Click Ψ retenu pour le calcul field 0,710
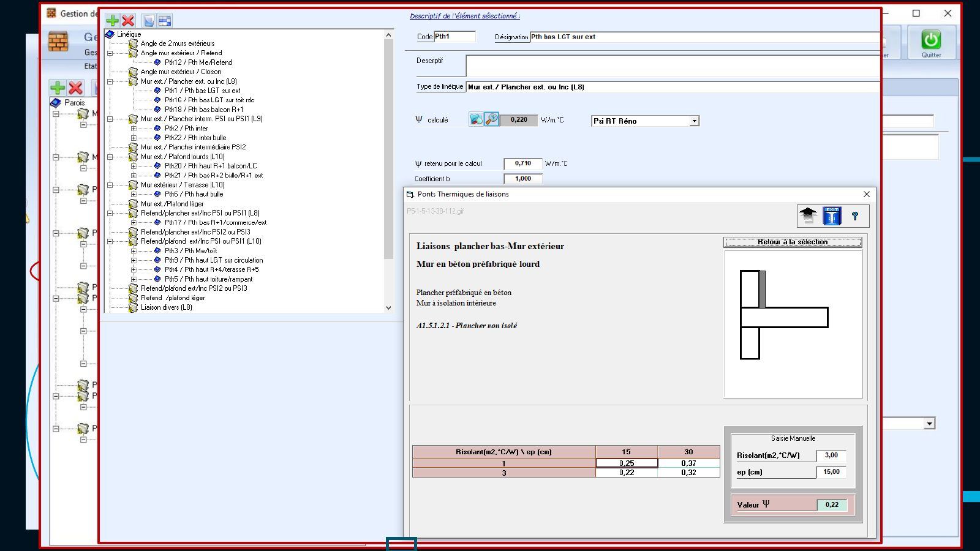The image size is (980, 551). [x=522, y=163]
